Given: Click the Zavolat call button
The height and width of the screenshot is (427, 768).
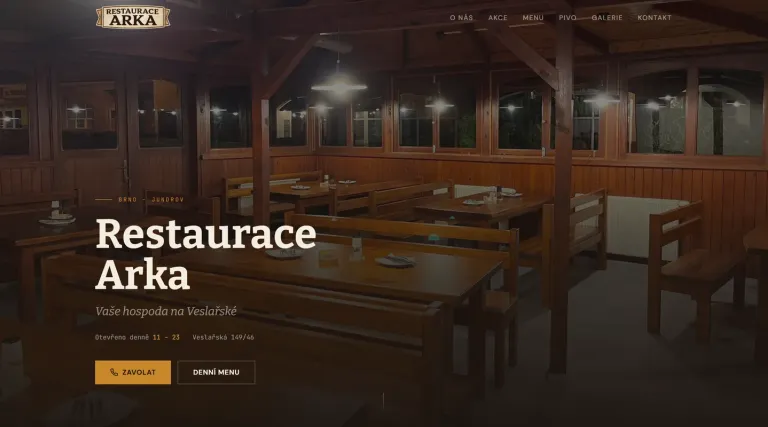Looking at the screenshot, I should tap(133, 372).
